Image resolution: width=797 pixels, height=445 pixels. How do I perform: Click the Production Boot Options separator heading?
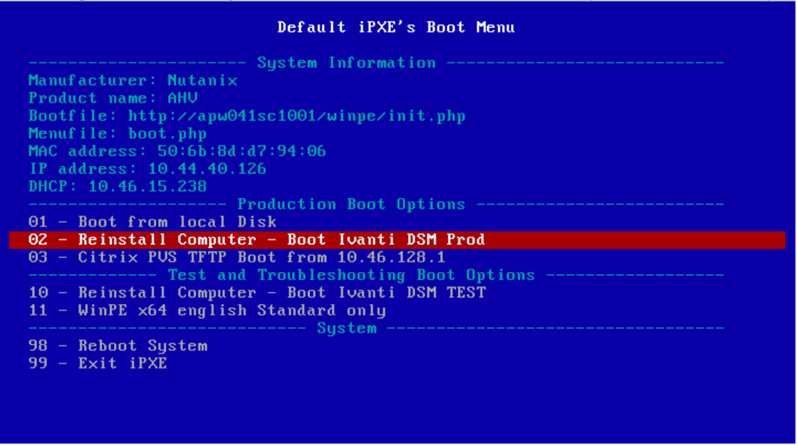(351, 204)
